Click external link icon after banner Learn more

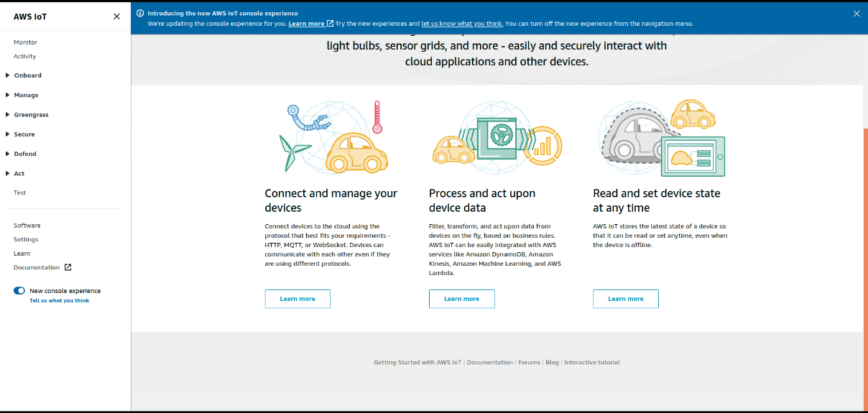(330, 24)
